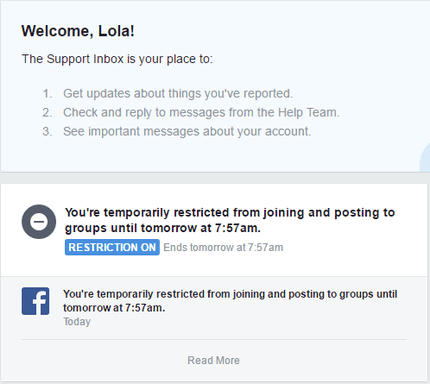The width and height of the screenshot is (430, 384).
Task: Click the white 'f' letter in Facebook logo
Action: pyautogui.click(x=40, y=303)
